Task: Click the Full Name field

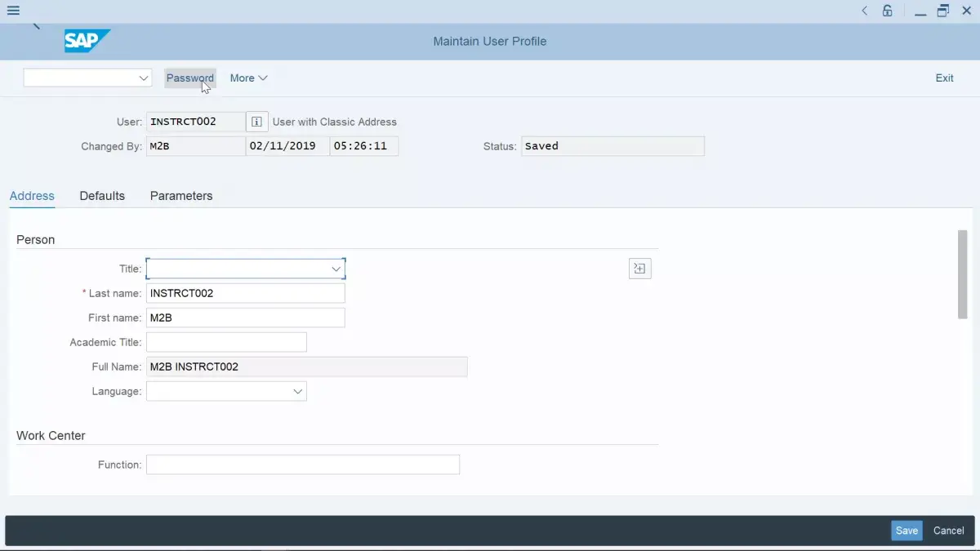Action: coord(306,367)
